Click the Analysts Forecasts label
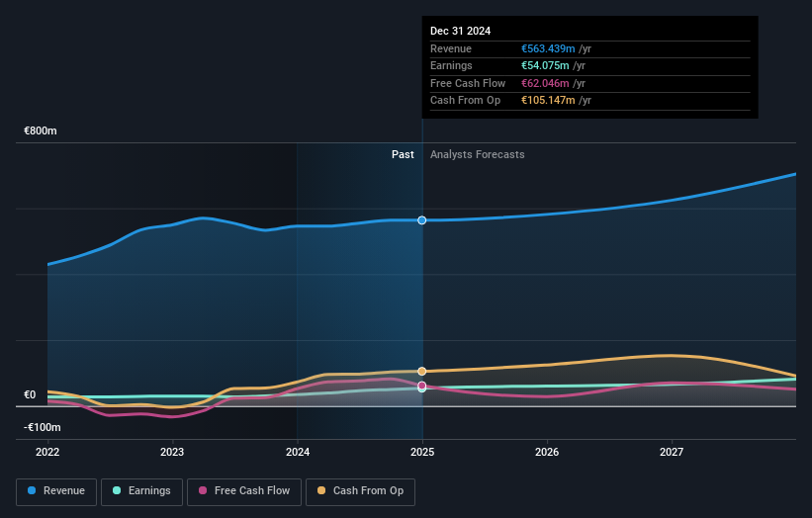The image size is (812, 518). click(478, 154)
